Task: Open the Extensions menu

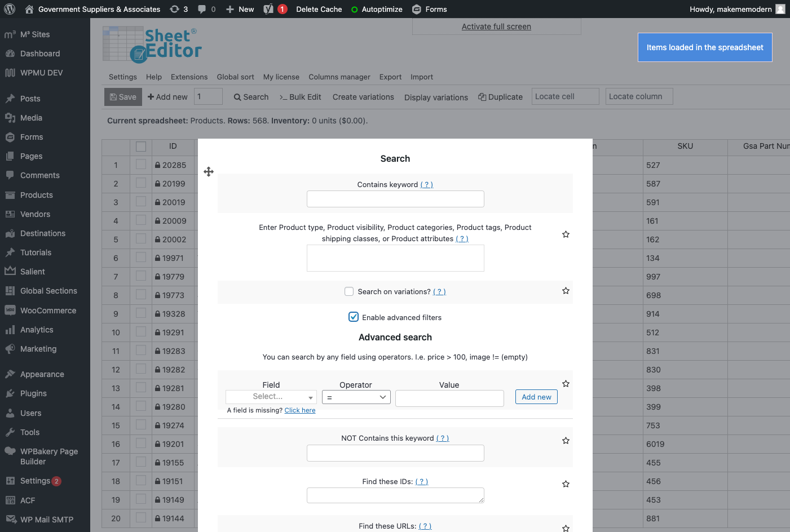Action: 189,77
